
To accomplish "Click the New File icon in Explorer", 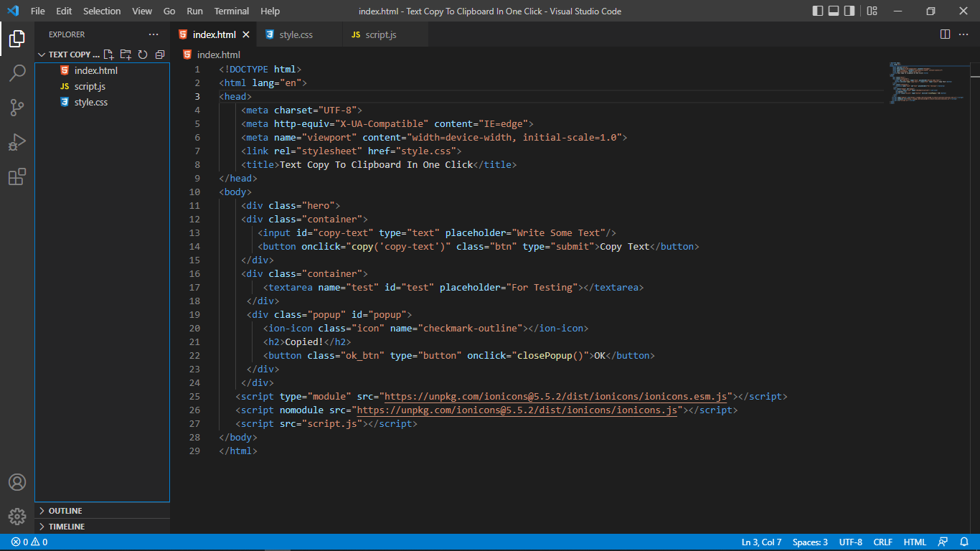I will (x=109, y=55).
